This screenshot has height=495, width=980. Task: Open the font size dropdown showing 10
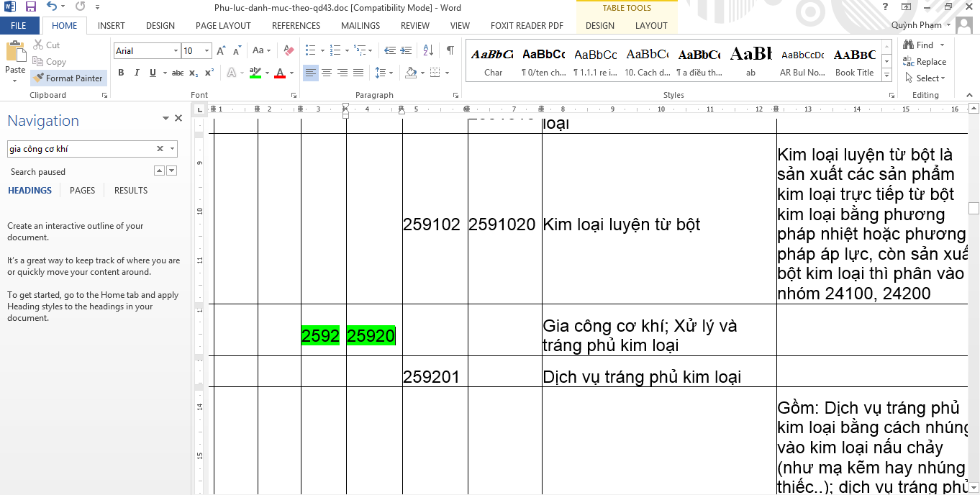pyautogui.click(x=207, y=51)
